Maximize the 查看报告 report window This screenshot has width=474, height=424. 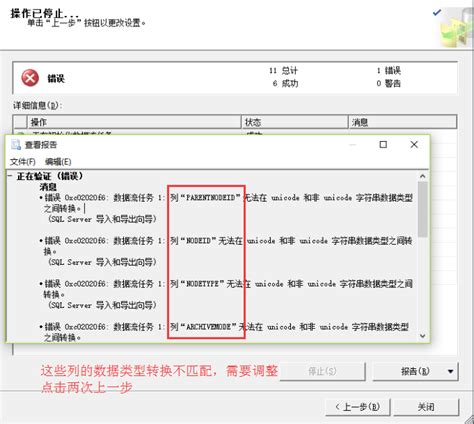383,144
